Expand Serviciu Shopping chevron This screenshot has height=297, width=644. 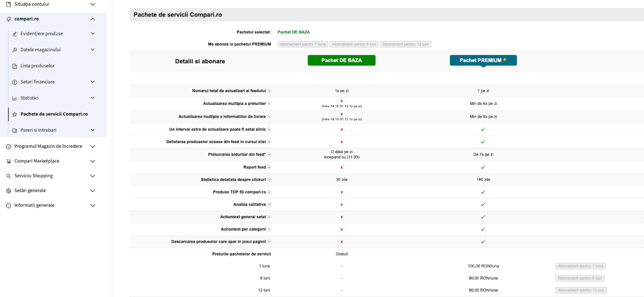(x=93, y=176)
